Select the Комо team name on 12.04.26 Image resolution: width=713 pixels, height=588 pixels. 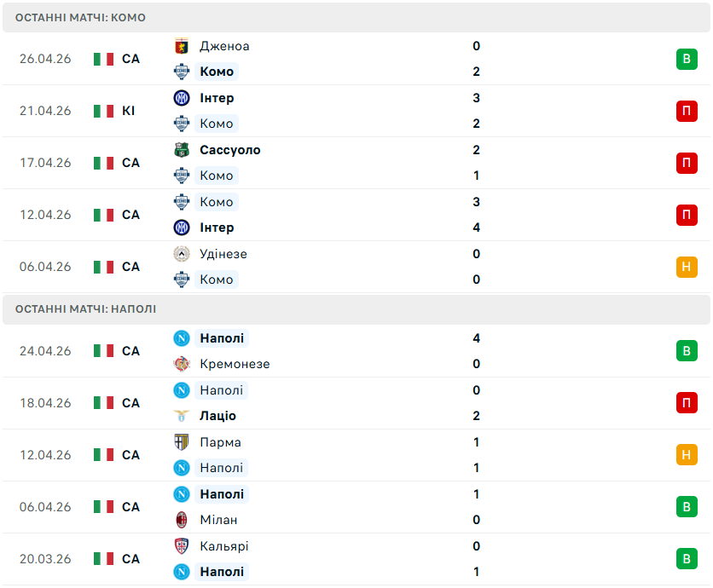(217, 202)
